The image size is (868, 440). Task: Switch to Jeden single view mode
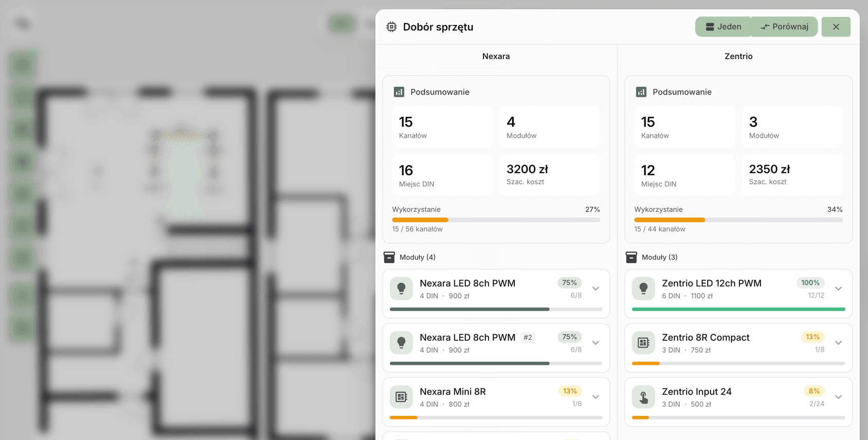click(723, 27)
